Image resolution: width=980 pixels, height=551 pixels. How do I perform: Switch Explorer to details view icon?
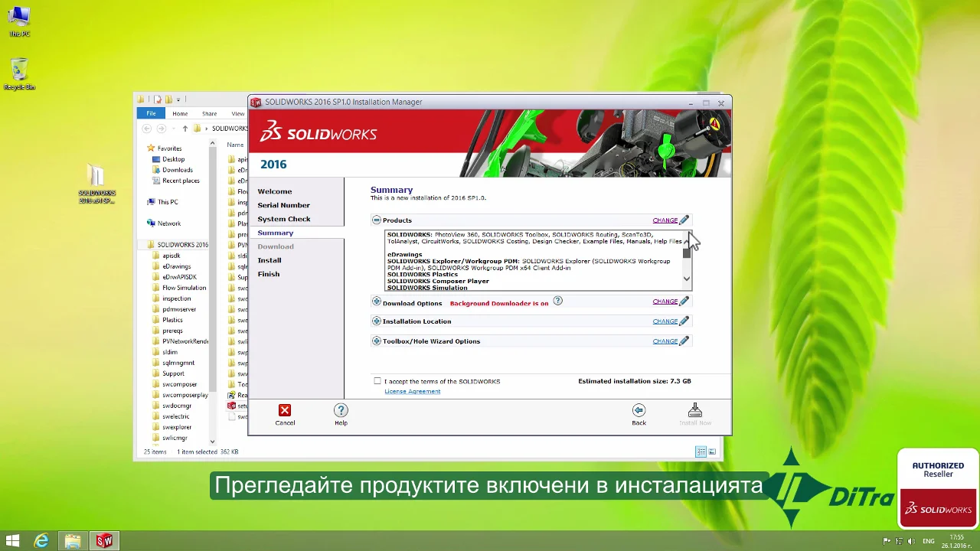point(701,452)
